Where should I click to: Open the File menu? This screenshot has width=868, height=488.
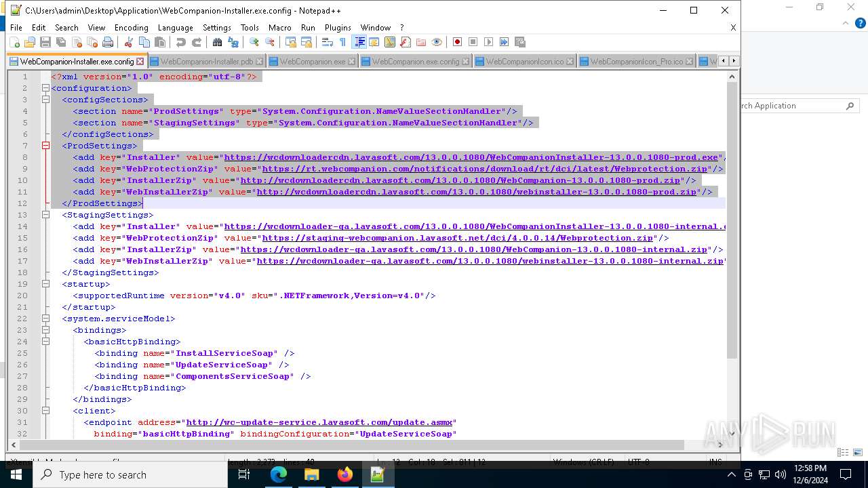[16, 28]
